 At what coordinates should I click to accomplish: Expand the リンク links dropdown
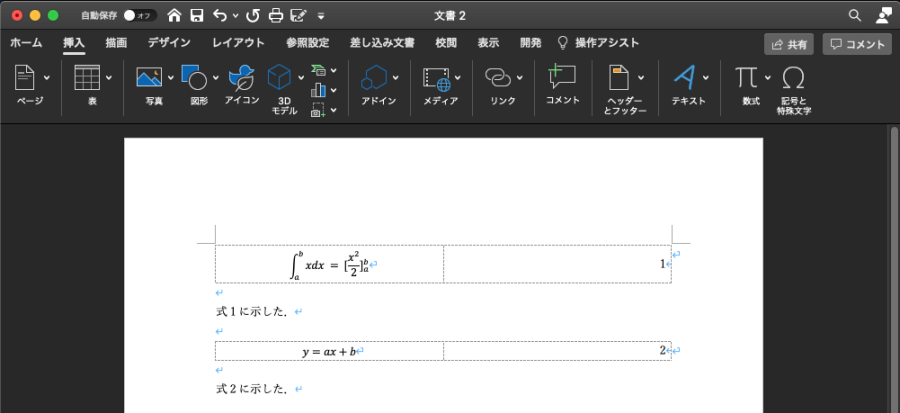520,78
